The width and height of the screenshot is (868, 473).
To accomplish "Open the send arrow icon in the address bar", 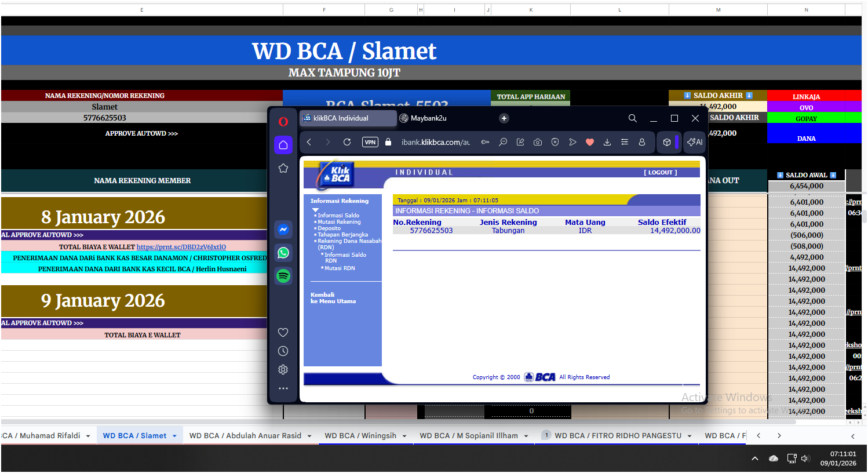I will tap(572, 142).
